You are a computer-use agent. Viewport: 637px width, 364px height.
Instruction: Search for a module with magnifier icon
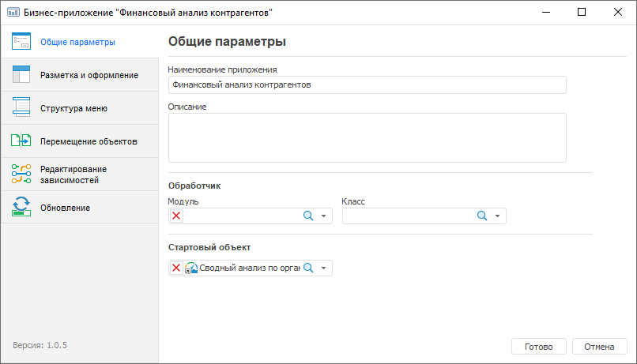[x=308, y=216]
